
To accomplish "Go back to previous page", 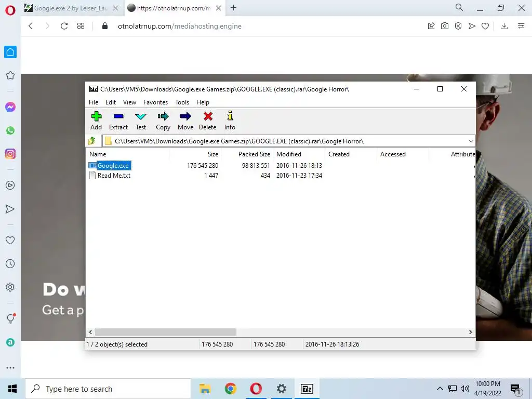I will (x=31, y=26).
